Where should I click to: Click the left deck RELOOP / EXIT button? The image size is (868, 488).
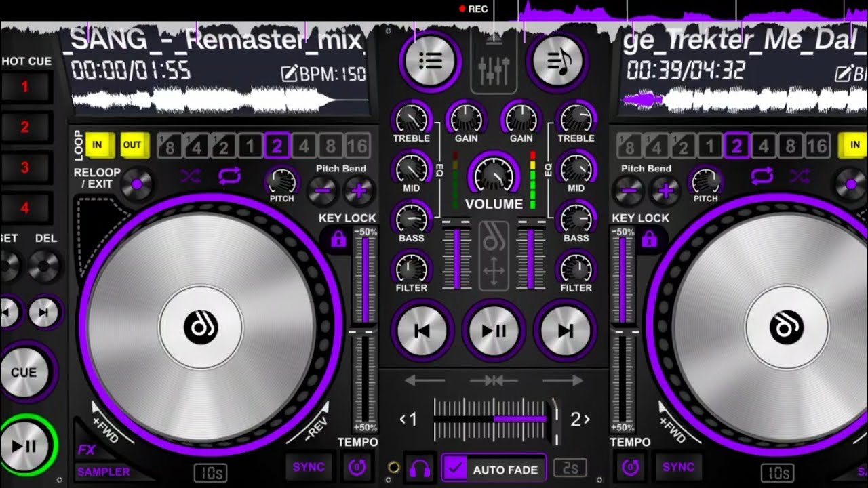(x=136, y=184)
